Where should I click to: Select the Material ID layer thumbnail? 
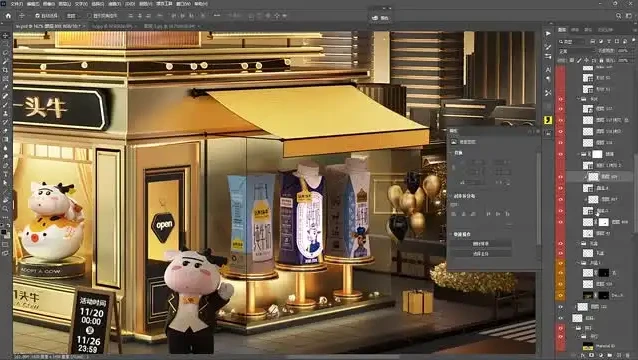pyautogui.click(x=588, y=346)
